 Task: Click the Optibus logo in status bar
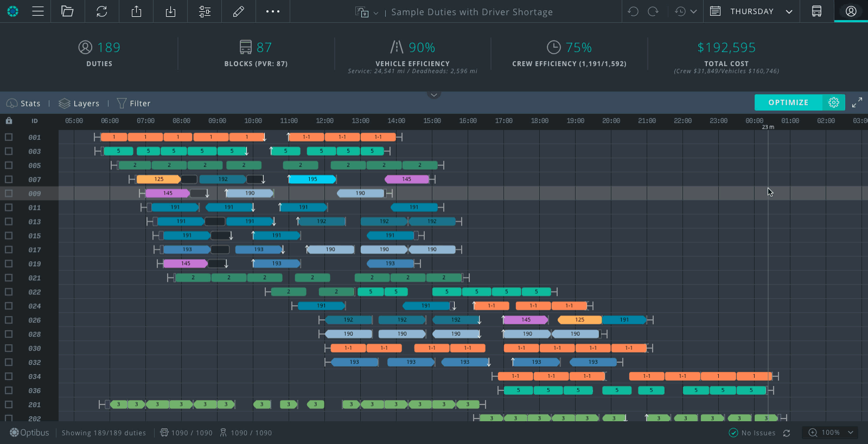click(x=29, y=433)
